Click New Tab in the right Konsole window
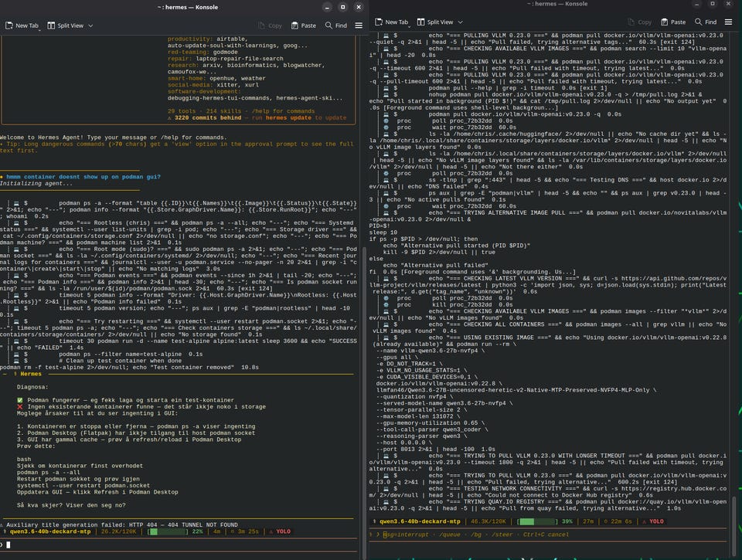This screenshot has height=560, width=742. (x=391, y=22)
